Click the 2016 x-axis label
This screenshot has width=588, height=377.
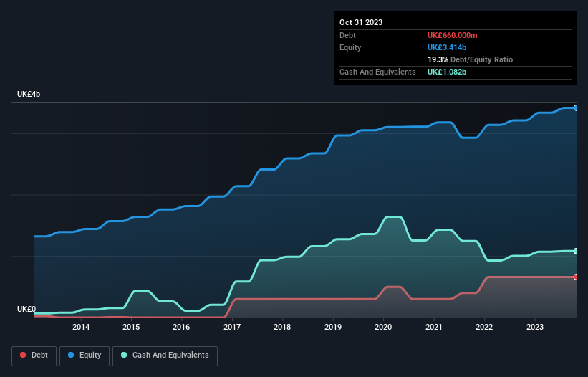tap(181, 327)
